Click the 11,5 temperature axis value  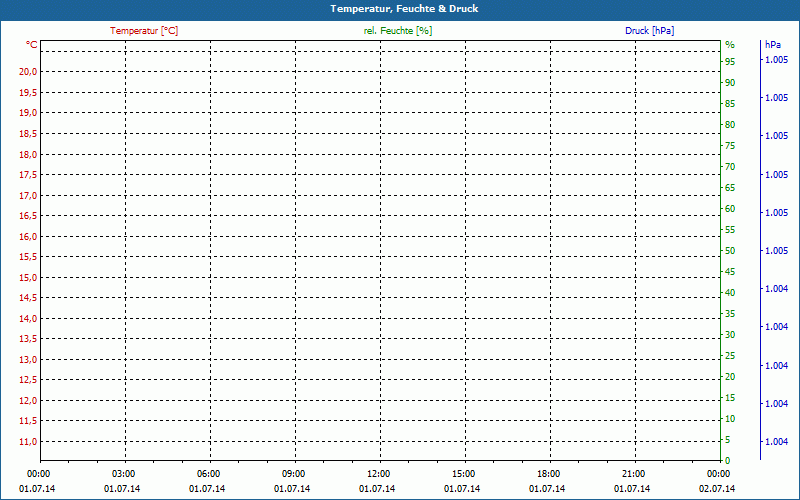coord(28,421)
